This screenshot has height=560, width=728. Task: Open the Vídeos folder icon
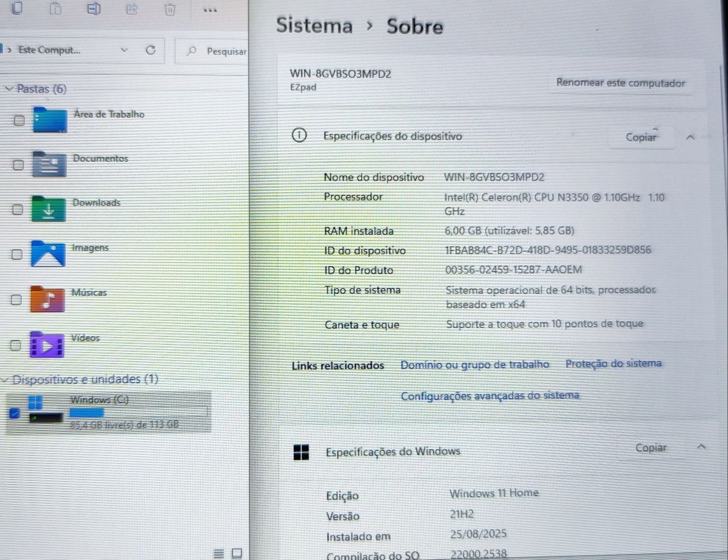pyautogui.click(x=47, y=344)
